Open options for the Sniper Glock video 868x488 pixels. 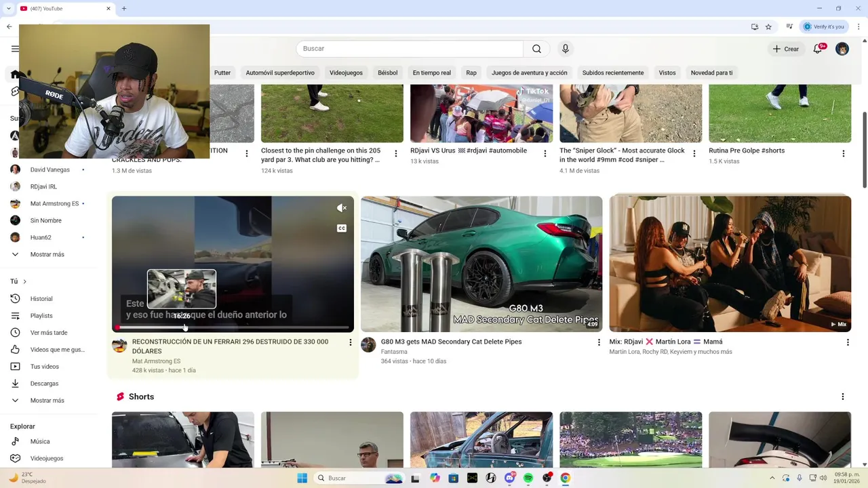(x=694, y=154)
